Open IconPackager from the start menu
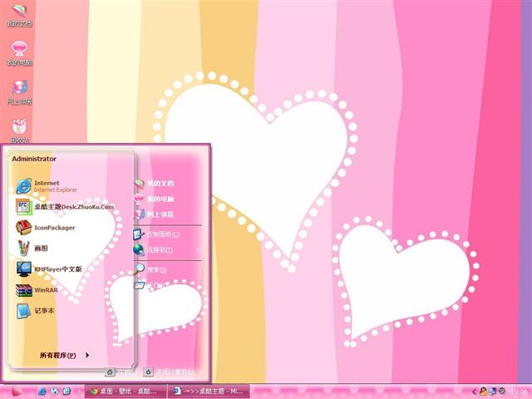Viewport: 532px width, 399px height. [x=46, y=228]
